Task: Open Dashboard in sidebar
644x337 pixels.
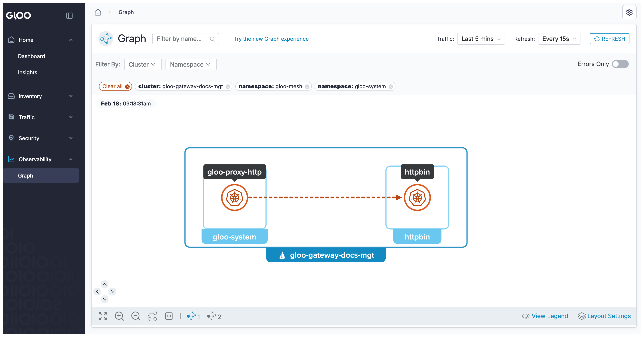Action: pos(32,56)
